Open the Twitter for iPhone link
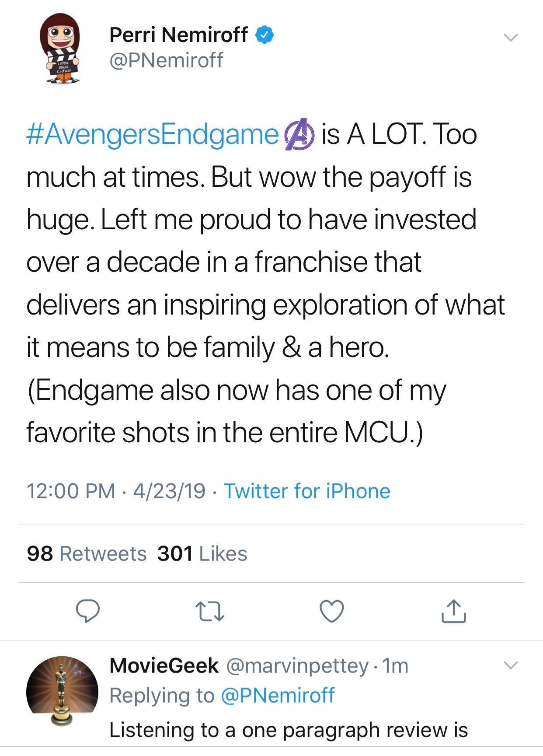Screen dimensions: 543x756 (x=307, y=491)
